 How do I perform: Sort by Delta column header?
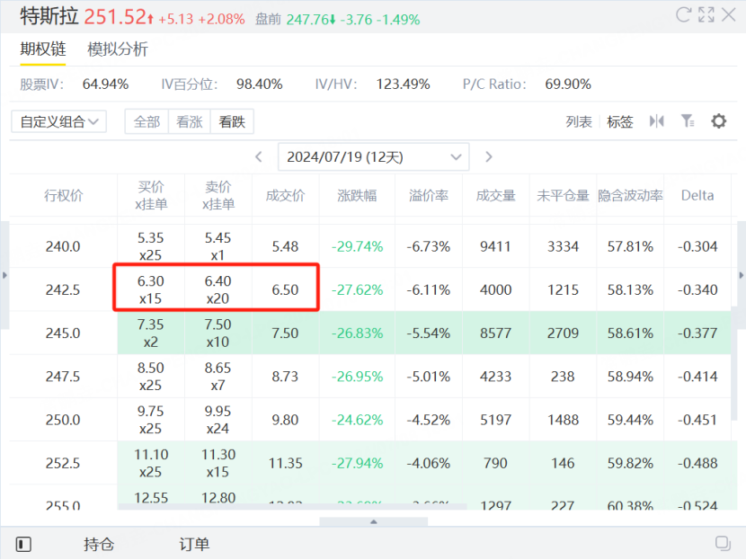coord(697,196)
